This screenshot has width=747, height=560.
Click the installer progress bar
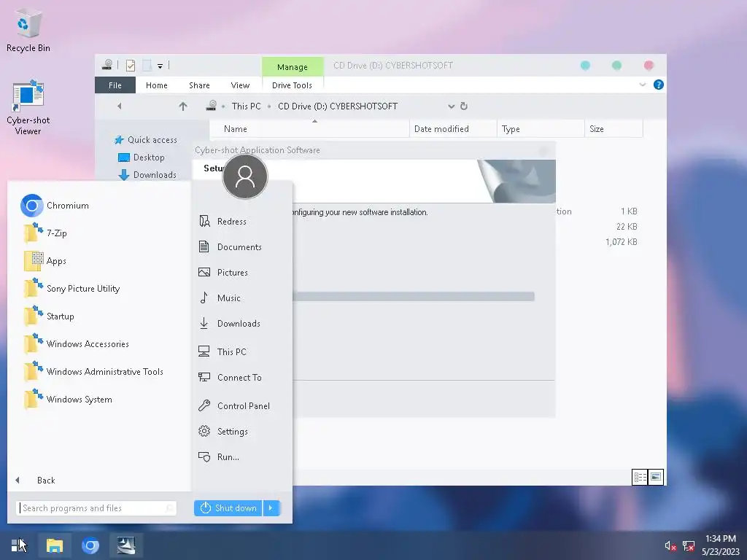click(x=414, y=297)
